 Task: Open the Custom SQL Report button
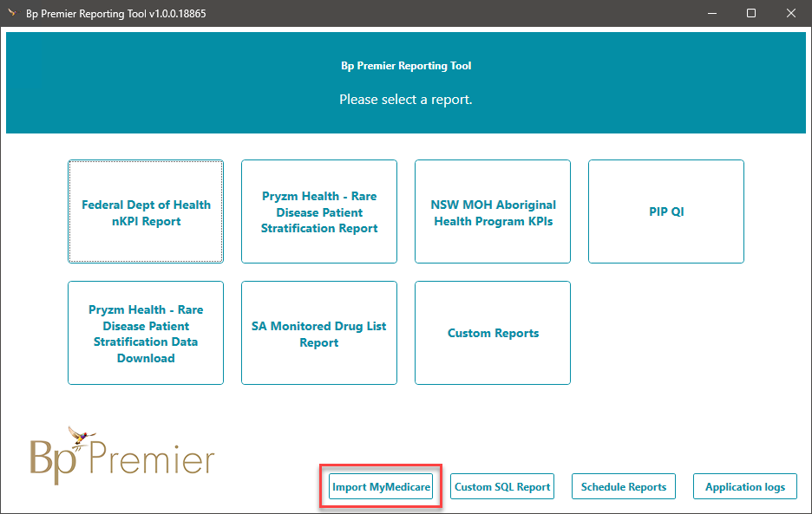[x=502, y=487]
